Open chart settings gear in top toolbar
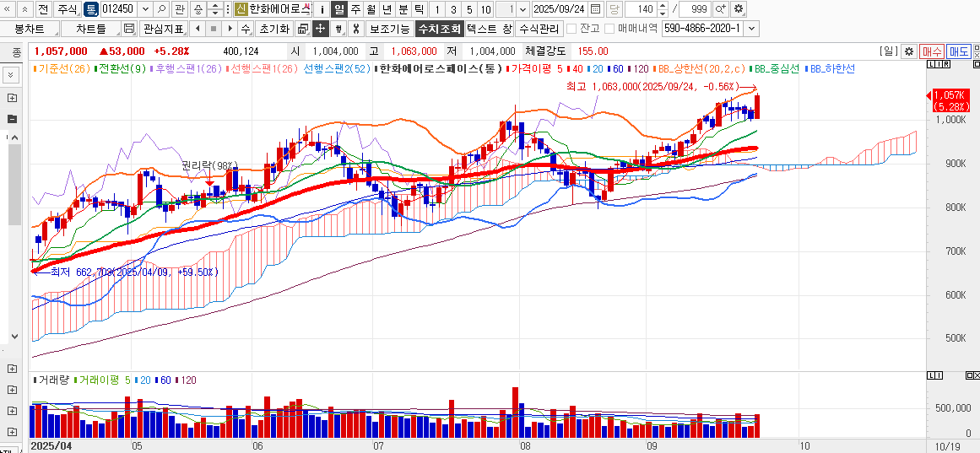 (739, 9)
